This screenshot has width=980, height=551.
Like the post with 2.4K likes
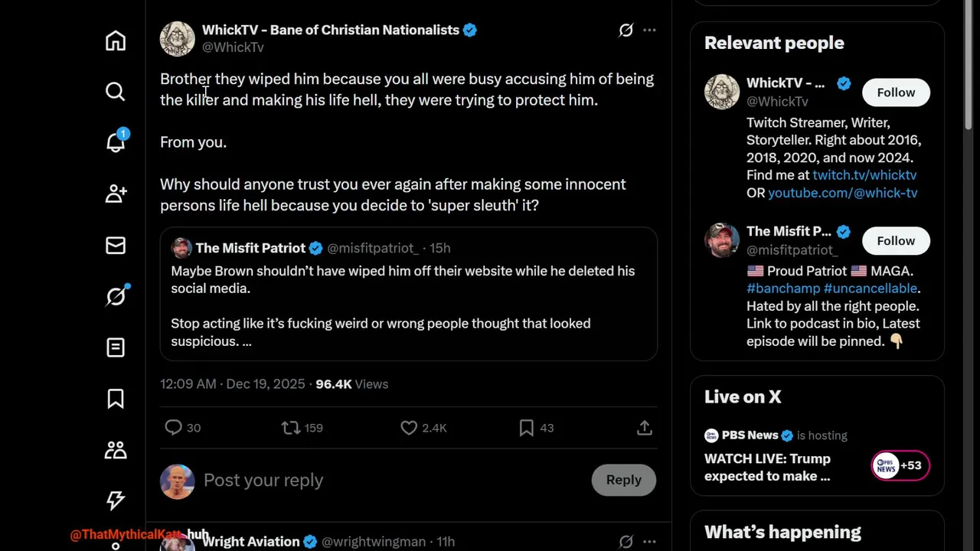pyautogui.click(x=410, y=428)
